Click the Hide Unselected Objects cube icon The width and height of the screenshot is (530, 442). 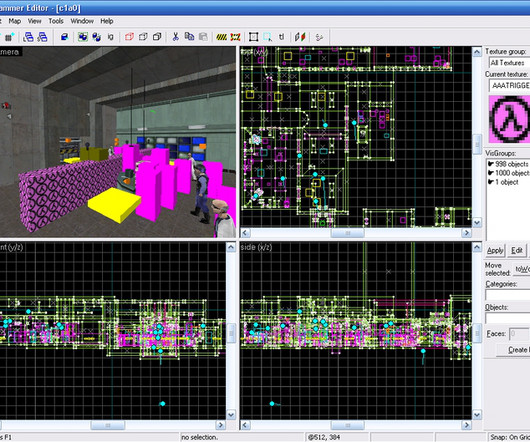[x=143, y=36]
